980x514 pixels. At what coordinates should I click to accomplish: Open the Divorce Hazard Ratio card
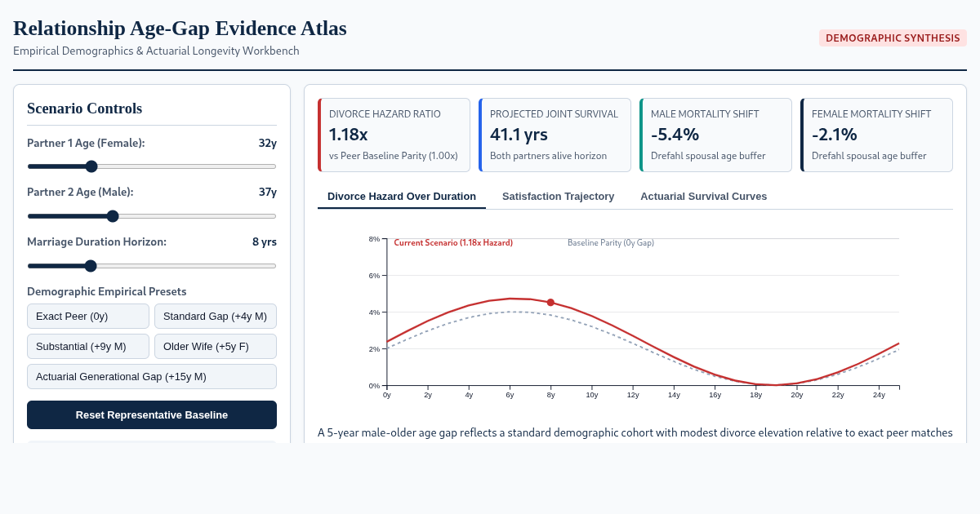pyautogui.click(x=394, y=135)
